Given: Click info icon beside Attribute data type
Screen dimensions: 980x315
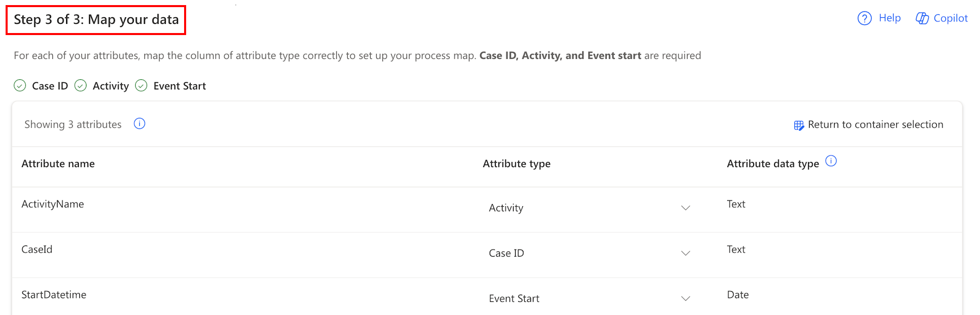Looking at the screenshot, I should [x=831, y=161].
